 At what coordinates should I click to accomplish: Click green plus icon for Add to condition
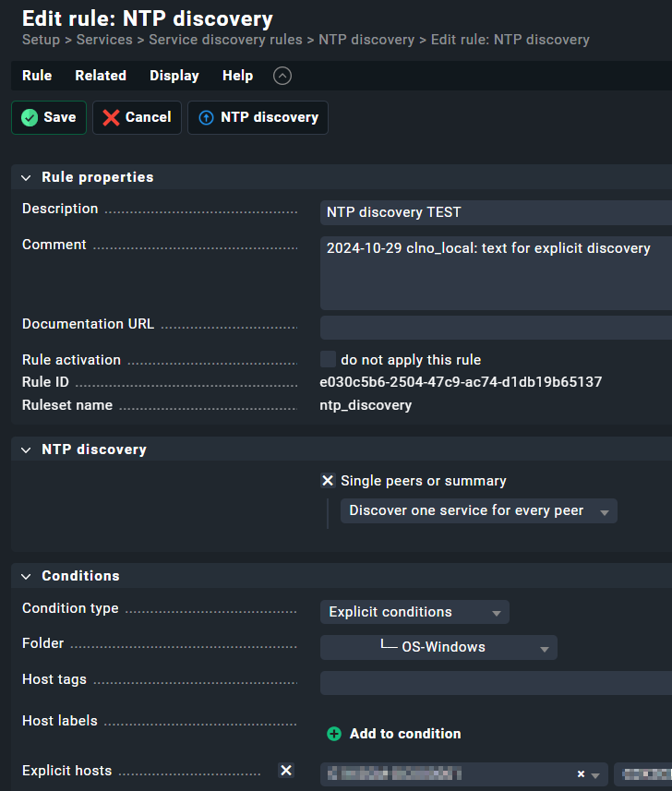click(334, 734)
